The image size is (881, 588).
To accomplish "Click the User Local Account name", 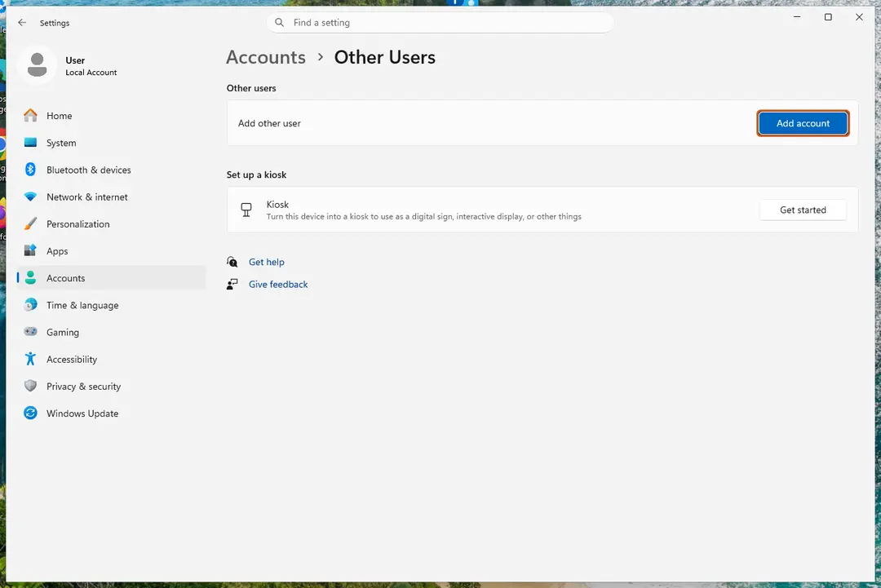I will [75, 60].
